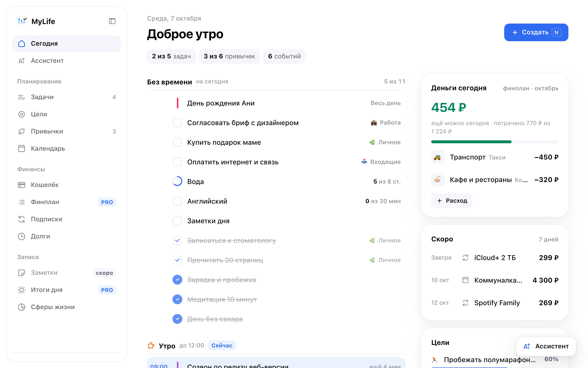Click the Подписки refresh icon
Viewport: 588px width, 368px height.
pyautogui.click(x=22, y=219)
